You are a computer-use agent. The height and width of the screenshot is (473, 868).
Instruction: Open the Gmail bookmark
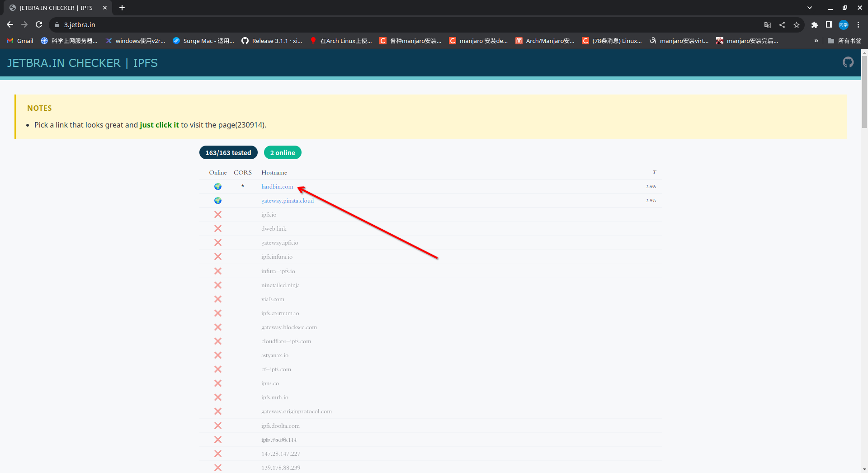tap(20, 41)
